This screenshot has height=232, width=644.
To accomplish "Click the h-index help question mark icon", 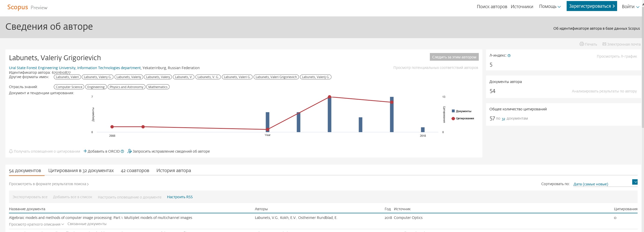I will (x=509, y=56).
